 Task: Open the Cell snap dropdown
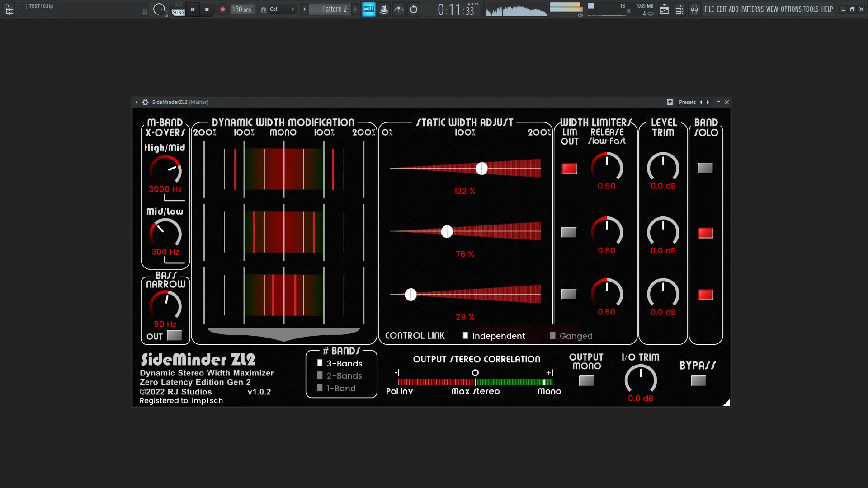(280, 9)
